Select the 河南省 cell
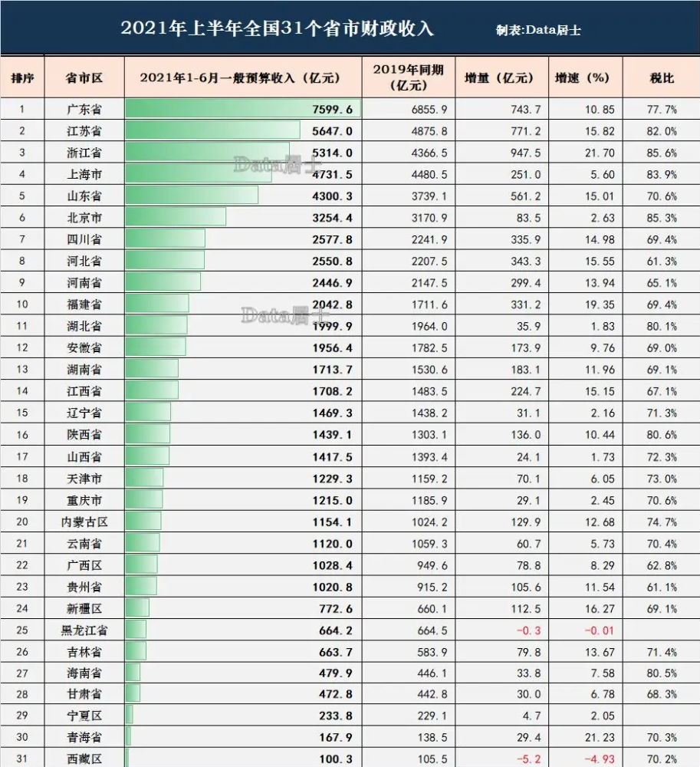This screenshot has height=767, width=700. (x=84, y=283)
